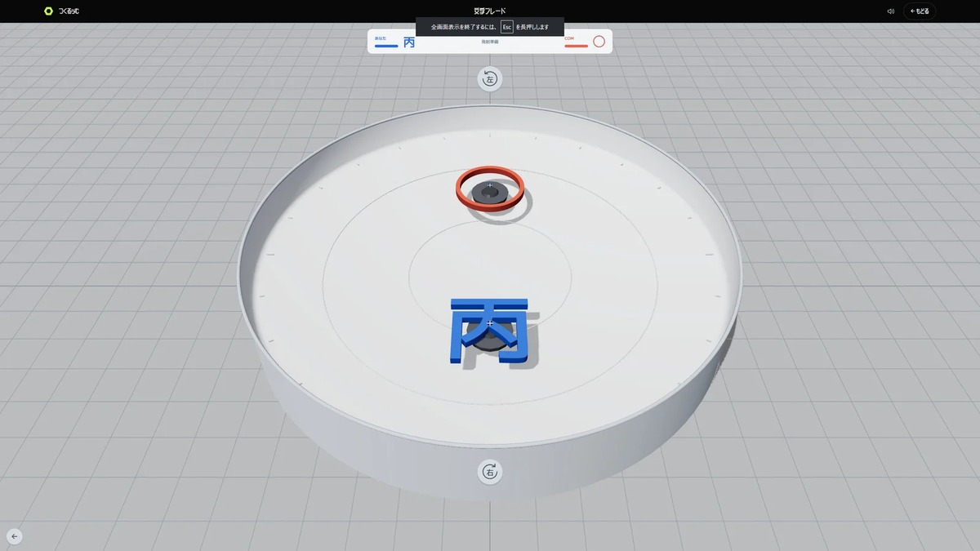
Task: Click the red circle icon in COM panel
Action: click(599, 42)
